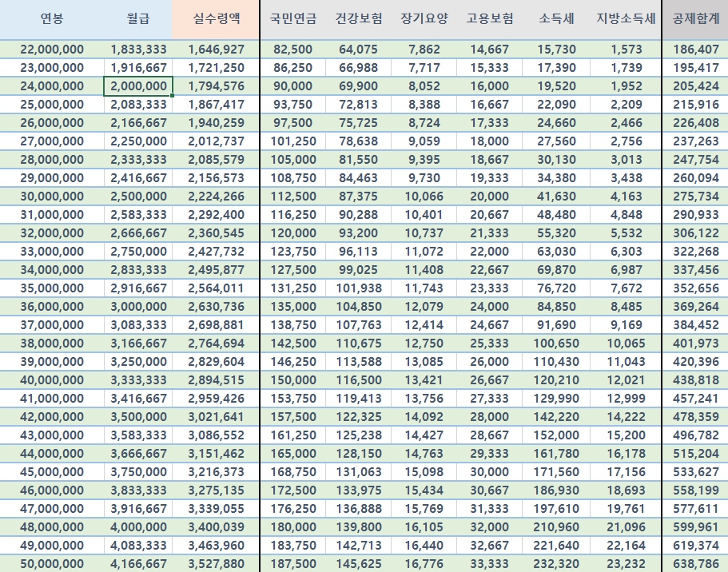Select local income tax cell 23,232
Image resolution: width=728 pixels, height=572 pixels.
pos(626,564)
